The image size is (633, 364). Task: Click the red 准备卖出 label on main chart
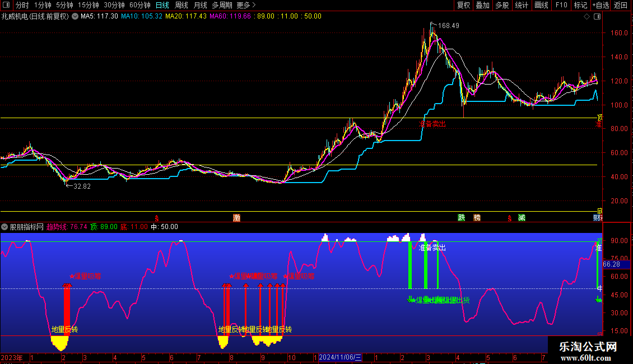tap(432, 124)
